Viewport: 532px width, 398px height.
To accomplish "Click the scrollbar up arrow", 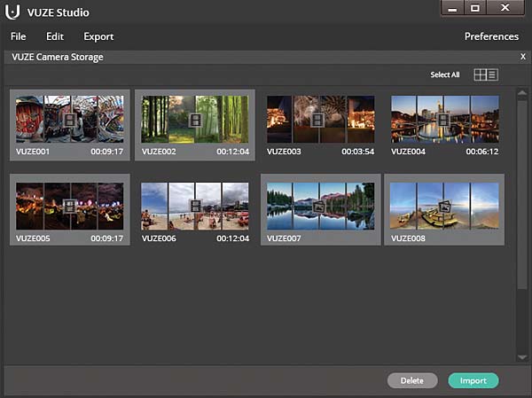I will (522, 92).
